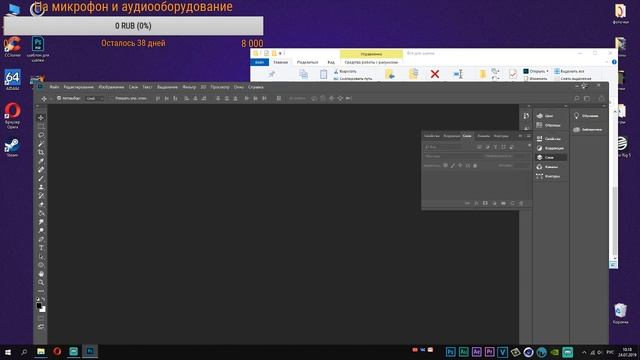Select the Eyedropper tool

pyautogui.click(x=41, y=161)
